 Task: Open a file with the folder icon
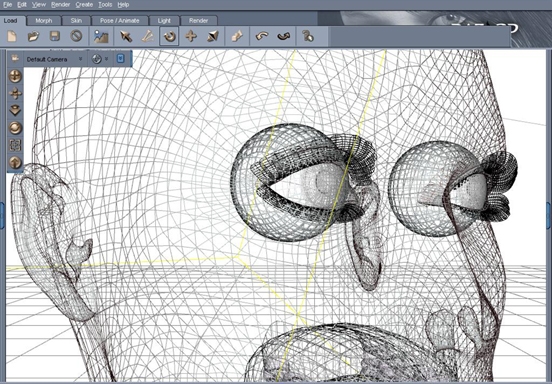pyautogui.click(x=33, y=36)
